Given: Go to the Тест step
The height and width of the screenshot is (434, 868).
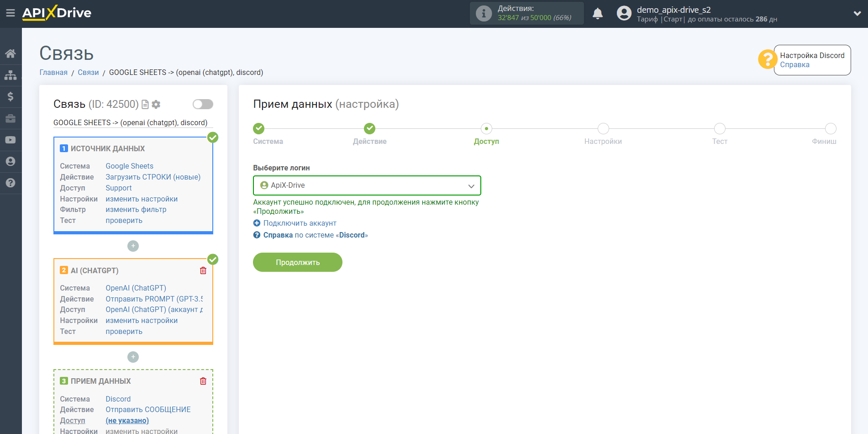Looking at the screenshot, I should tap(720, 128).
